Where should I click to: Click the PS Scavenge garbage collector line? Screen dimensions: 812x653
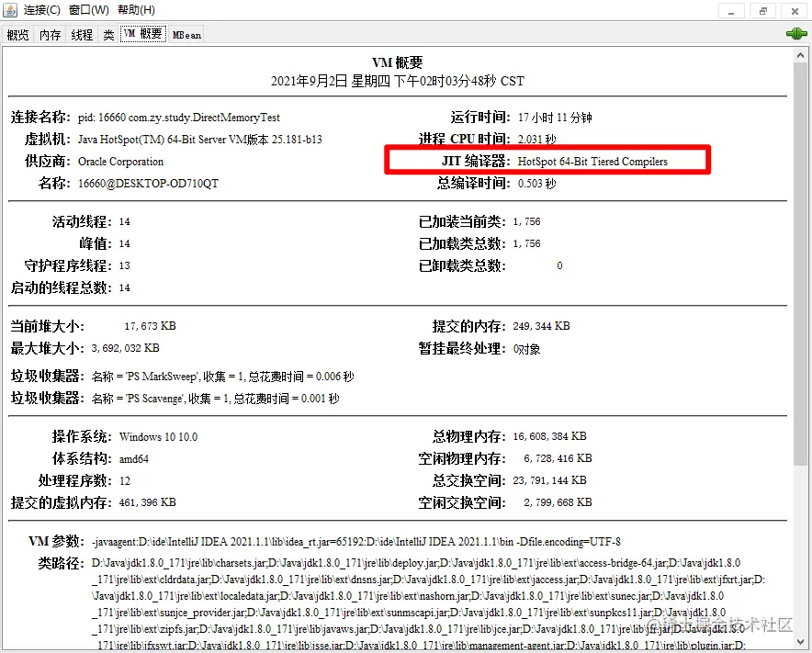click(216, 399)
